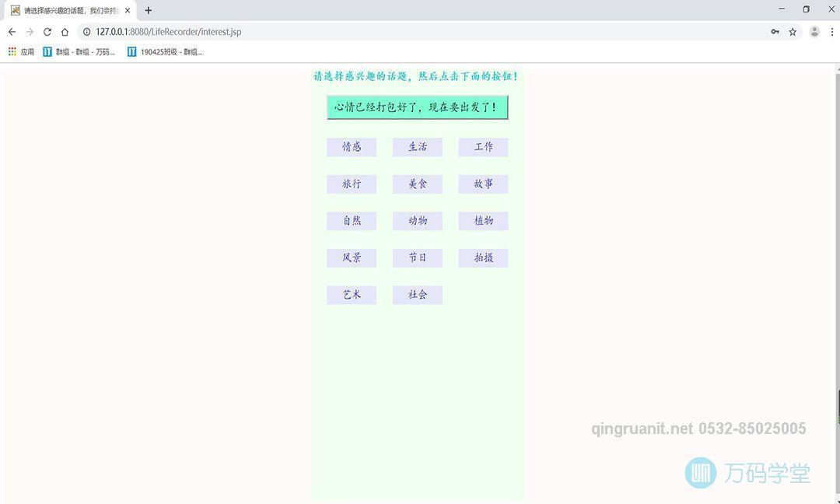Toggle the 生活 topic selection
Viewport: 840px width, 504px height.
tap(417, 147)
